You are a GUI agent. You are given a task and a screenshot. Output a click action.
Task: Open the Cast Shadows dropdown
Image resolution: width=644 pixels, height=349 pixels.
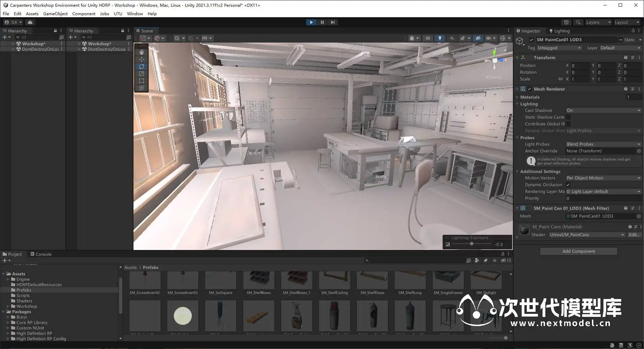click(x=603, y=110)
